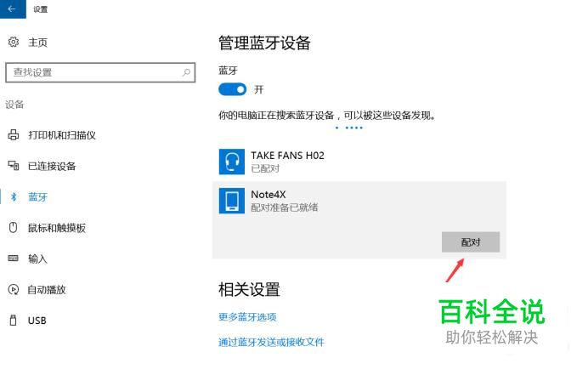Image resolution: width=588 pixels, height=375 pixels.
Task: Turn off the Bluetooth toggle switch
Action: click(x=233, y=89)
